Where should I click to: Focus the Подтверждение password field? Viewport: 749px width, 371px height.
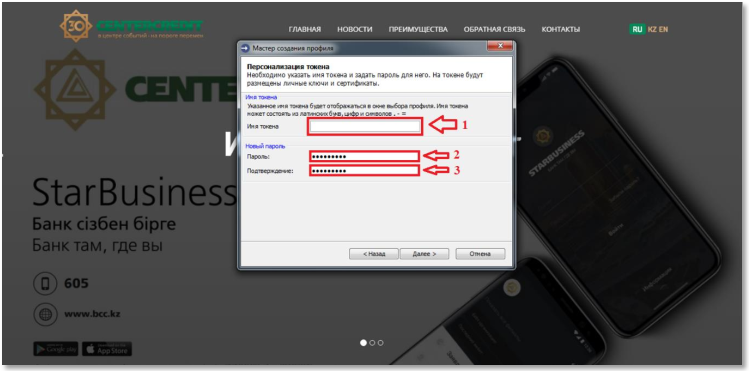click(364, 170)
